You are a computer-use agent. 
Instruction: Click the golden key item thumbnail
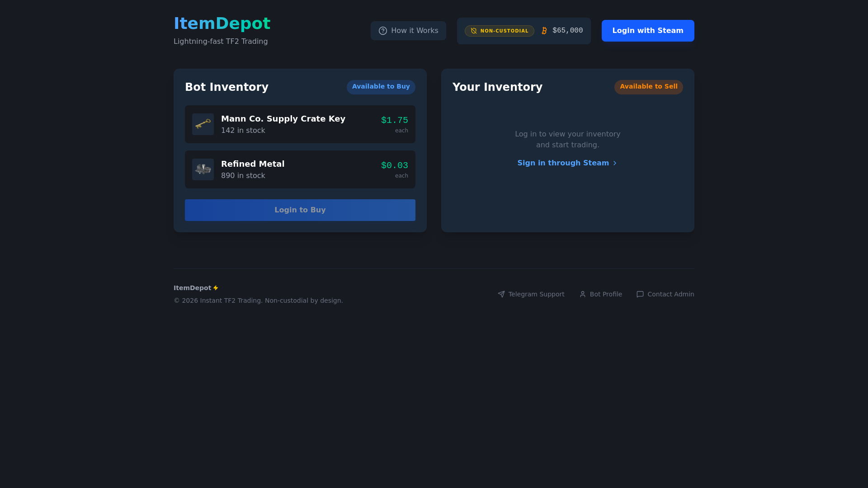click(x=203, y=124)
